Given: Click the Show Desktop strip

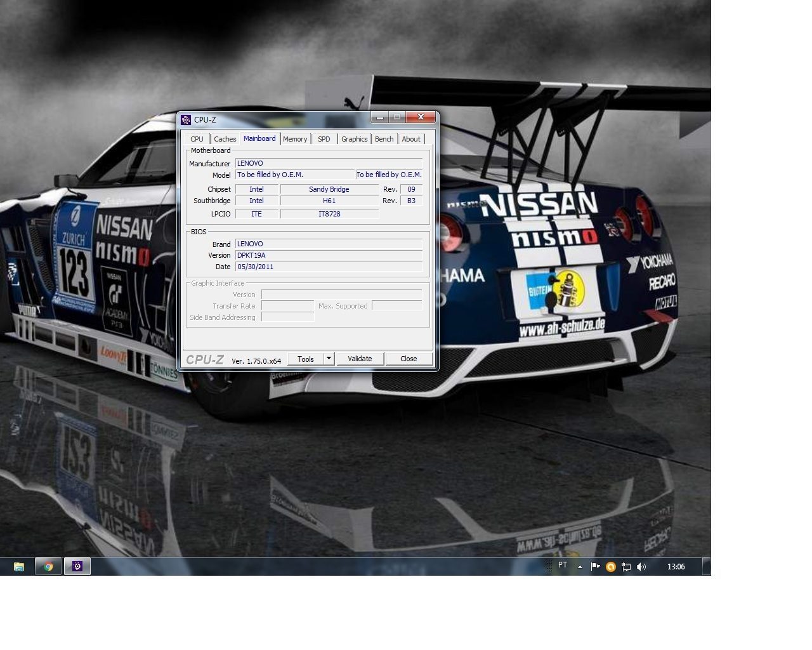Looking at the screenshot, I should pyautogui.click(x=707, y=567).
